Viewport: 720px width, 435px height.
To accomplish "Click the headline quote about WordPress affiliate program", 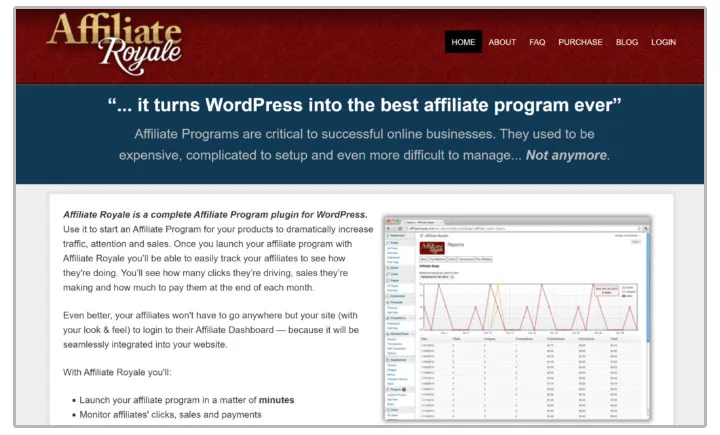I will click(364, 105).
